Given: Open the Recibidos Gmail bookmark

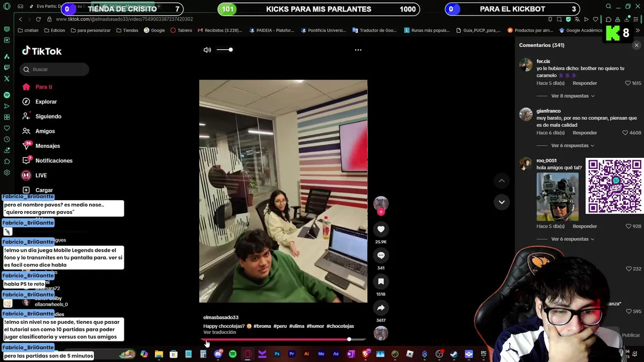Looking at the screenshot, I should pos(220,31).
